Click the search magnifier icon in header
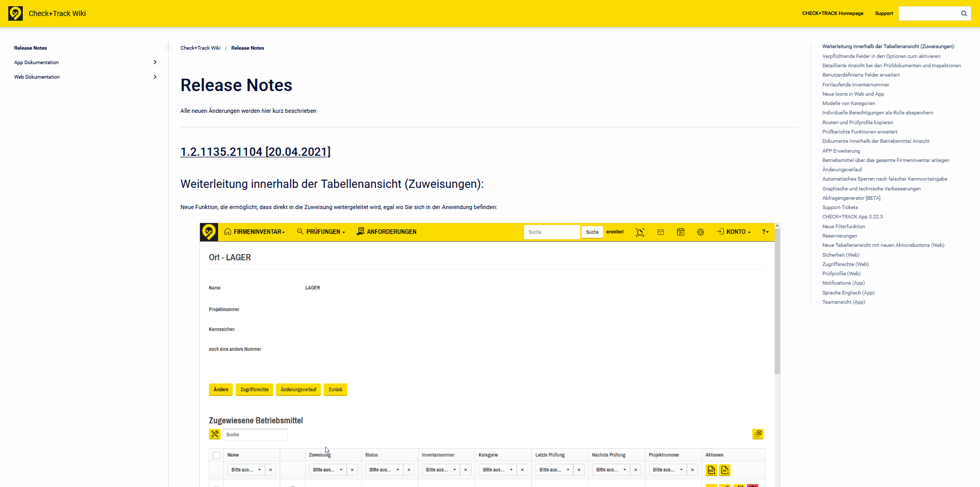The height and width of the screenshot is (487, 980). pyautogui.click(x=964, y=13)
